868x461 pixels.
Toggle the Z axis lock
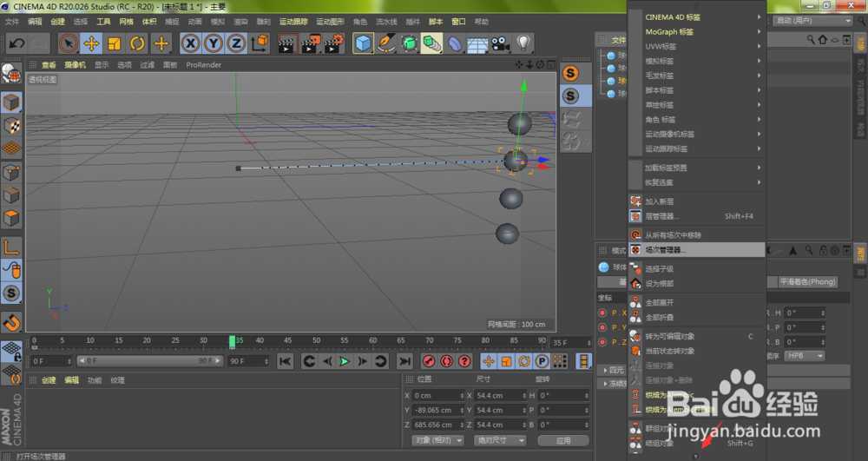(236, 43)
